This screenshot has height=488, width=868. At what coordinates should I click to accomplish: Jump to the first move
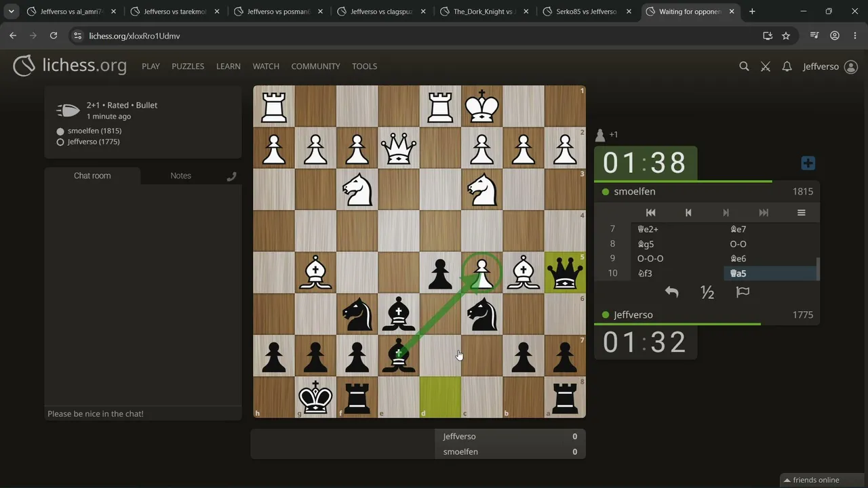tap(650, 213)
